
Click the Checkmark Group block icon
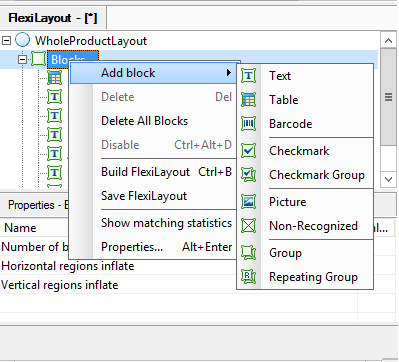(248, 175)
